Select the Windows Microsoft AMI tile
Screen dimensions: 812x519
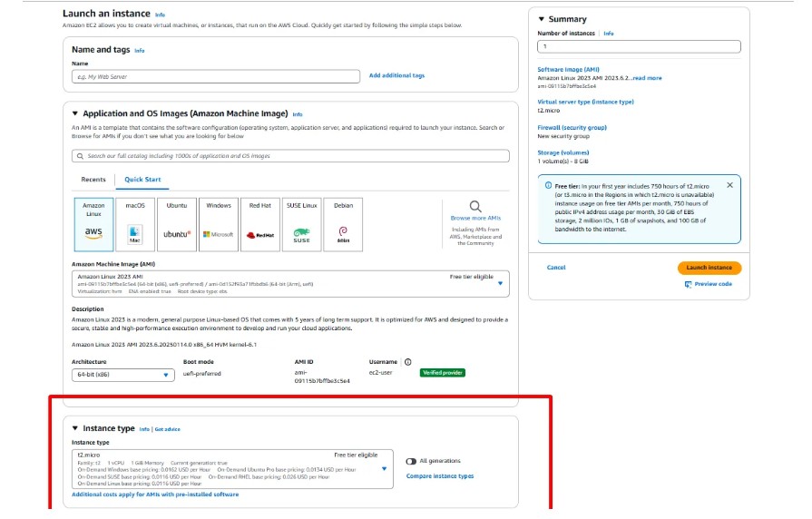[219, 223]
